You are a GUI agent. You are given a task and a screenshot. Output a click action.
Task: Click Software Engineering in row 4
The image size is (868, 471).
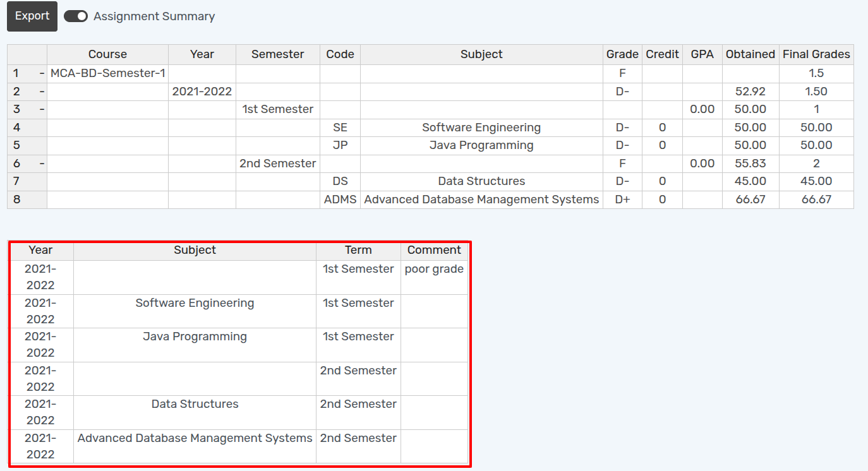coord(481,128)
